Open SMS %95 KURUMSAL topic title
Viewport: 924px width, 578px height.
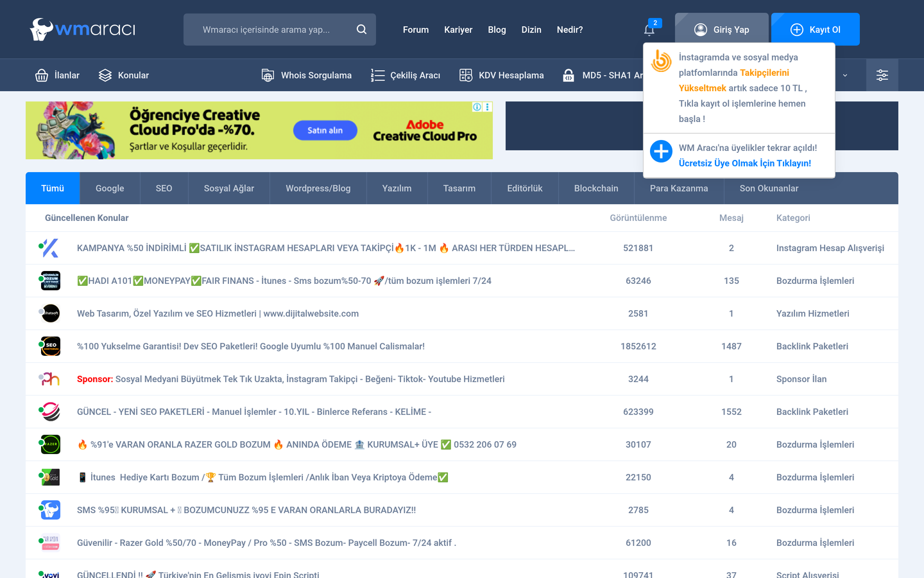pos(246,510)
